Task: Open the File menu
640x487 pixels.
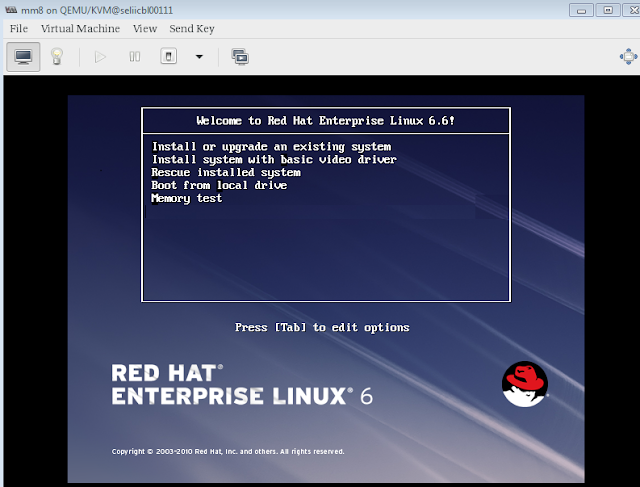Action: coord(19,29)
